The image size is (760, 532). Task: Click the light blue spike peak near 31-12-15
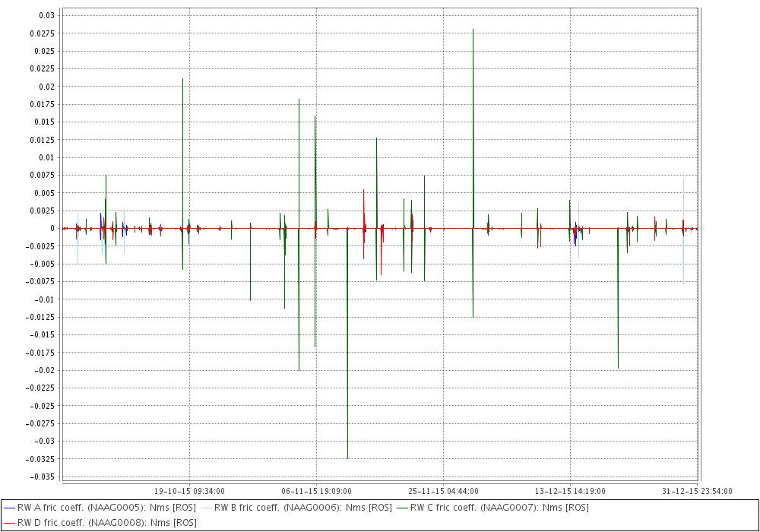pos(683,179)
